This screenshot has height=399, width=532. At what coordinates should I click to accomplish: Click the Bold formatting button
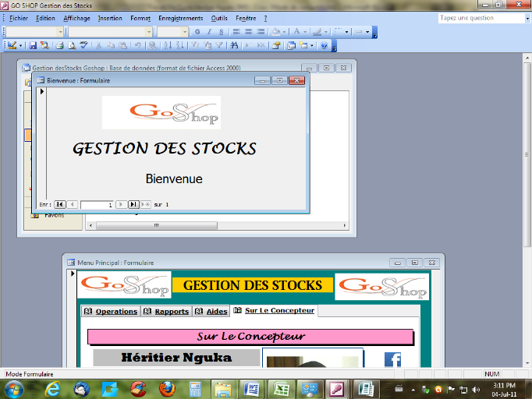tap(197, 32)
